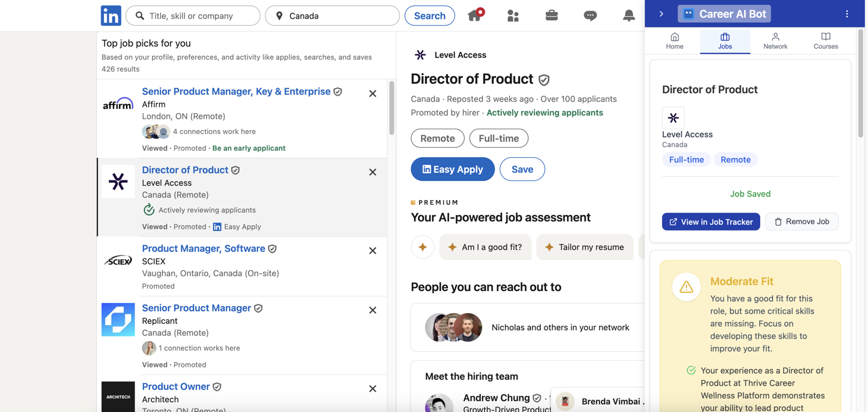This screenshot has height=412, width=868.
Task: Switch to Jobs tab in Career AI Bot
Action: [725, 41]
